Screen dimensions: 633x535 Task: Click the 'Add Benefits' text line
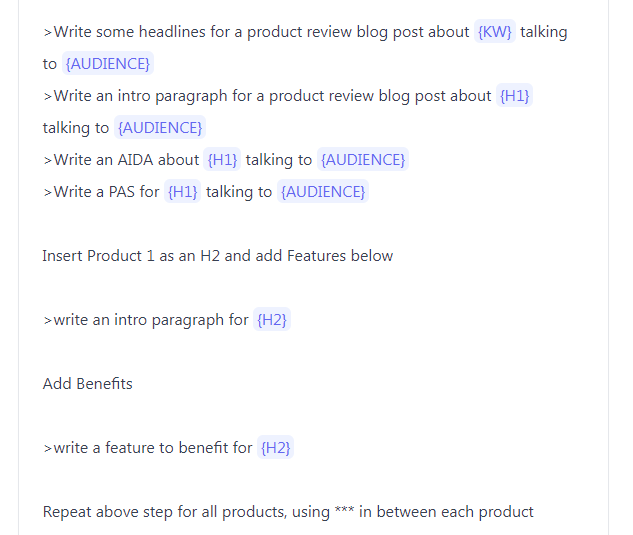coord(88,384)
